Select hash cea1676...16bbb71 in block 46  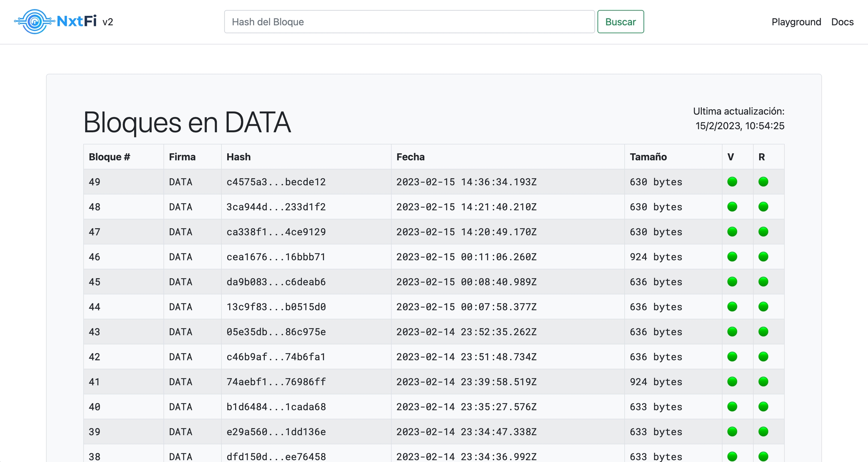coord(276,257)
